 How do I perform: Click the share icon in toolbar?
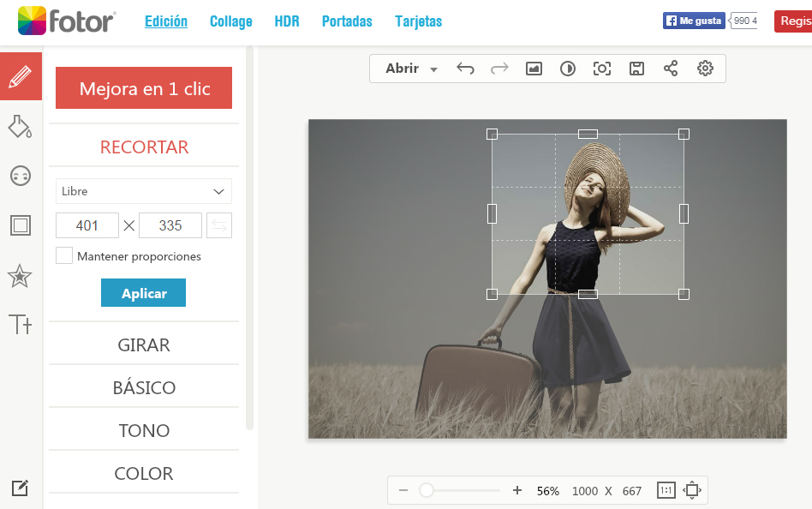click(x=671, y=69)
